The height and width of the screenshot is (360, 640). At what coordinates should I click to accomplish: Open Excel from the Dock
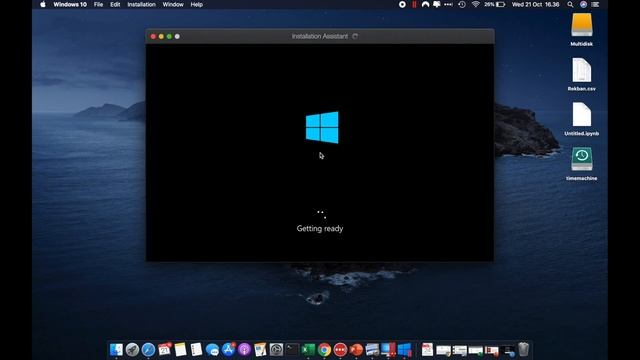[x=308, y=350]
